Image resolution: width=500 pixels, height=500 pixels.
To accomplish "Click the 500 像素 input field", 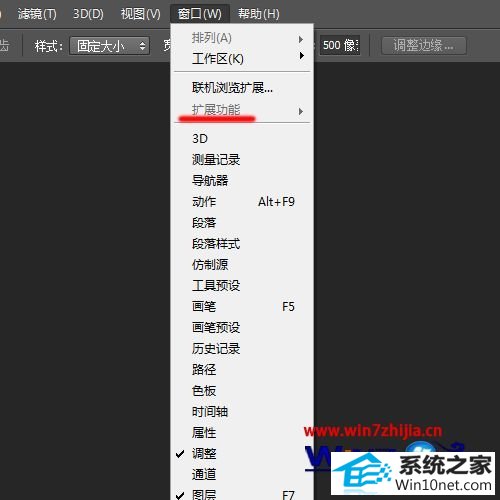I will tap(340, 45).
